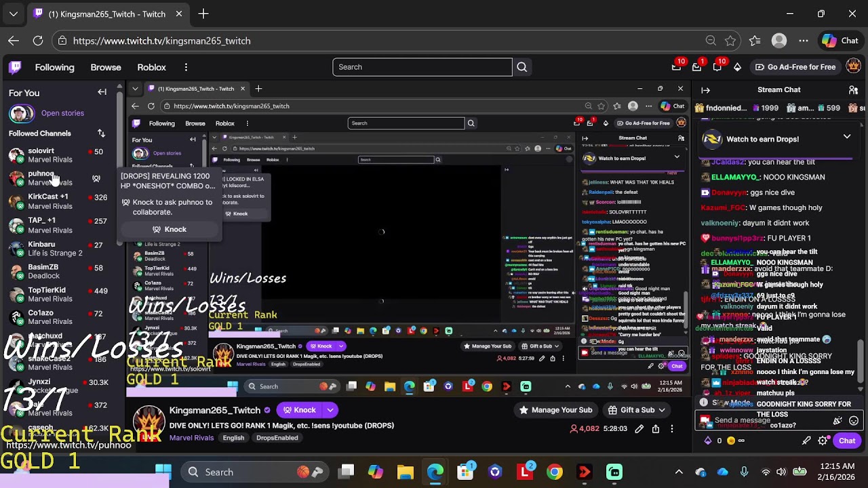This screenshot has width=868, height=488.
Task: Open the Following tab
Action: pyautogui.click(x=55, y=67)
